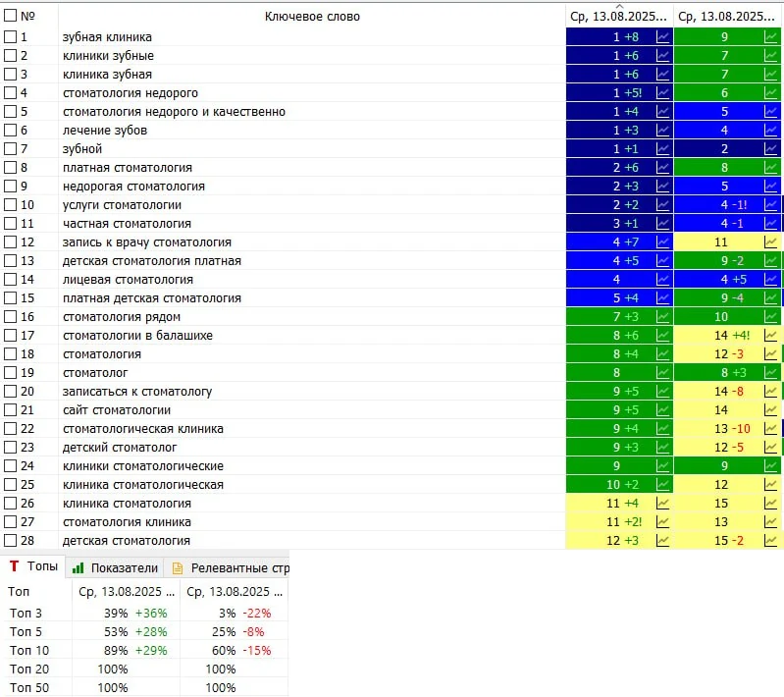Click chart icon for 'клиники стоматологические' second column
The width and height of the screenshot is (784, 697).
tap(770, 466)
